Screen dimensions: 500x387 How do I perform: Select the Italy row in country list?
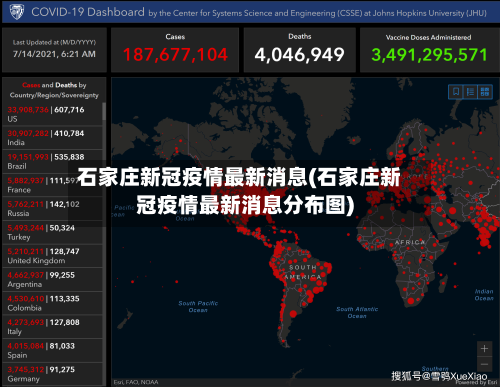point(52,327)
